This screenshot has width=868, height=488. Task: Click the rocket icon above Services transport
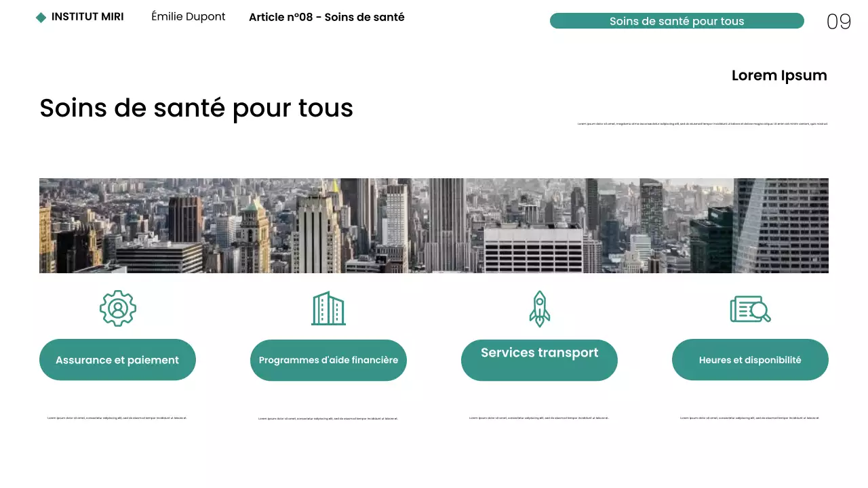coord(539,308)
